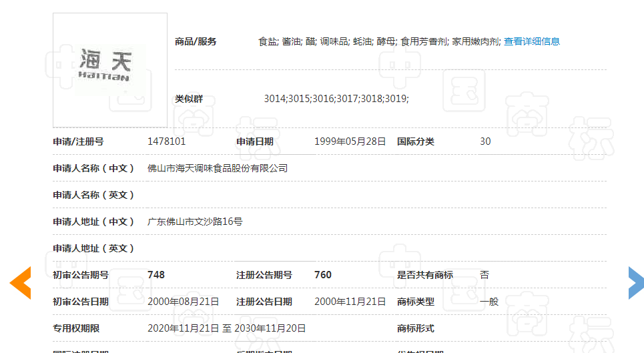Click the 申请人名称（中文） label
This screenshot has width=644, height=353.
93,168
